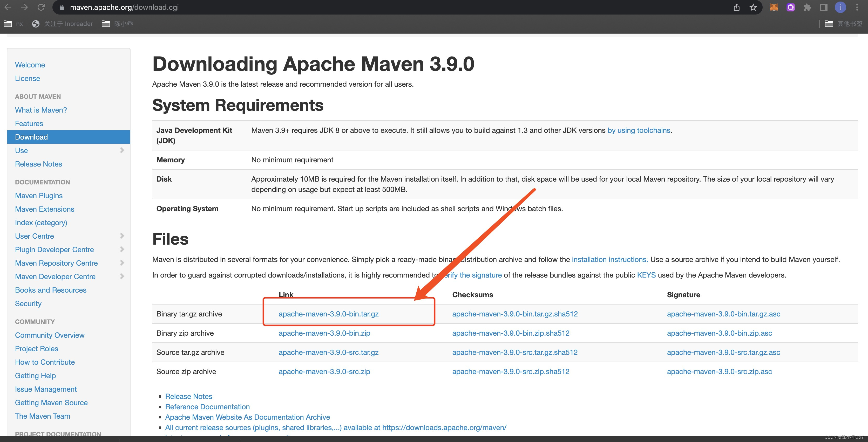Open apache-maven-3.9.0-bin.zip.asc signature
Screen dimensions: 868x442
point(720,333)
